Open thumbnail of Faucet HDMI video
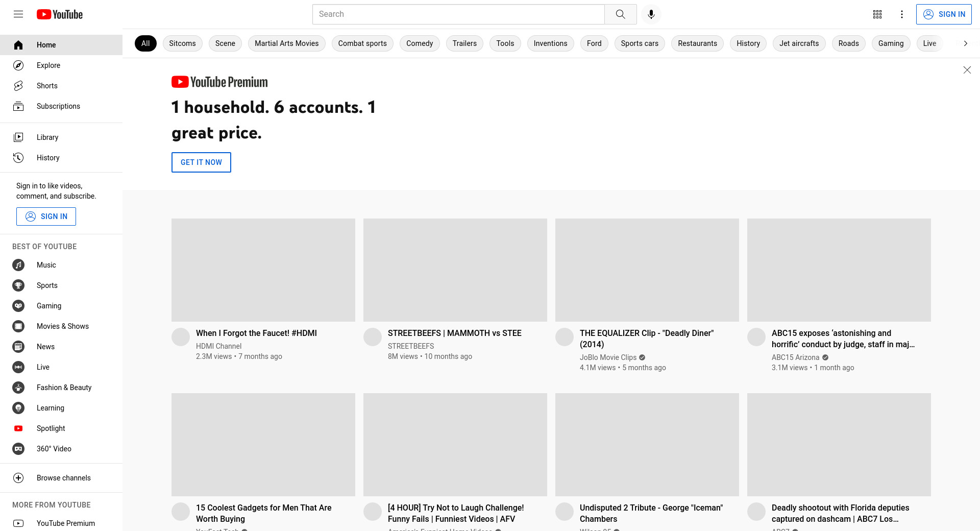This screenshot has width=980, height=531. click(263, 270)
